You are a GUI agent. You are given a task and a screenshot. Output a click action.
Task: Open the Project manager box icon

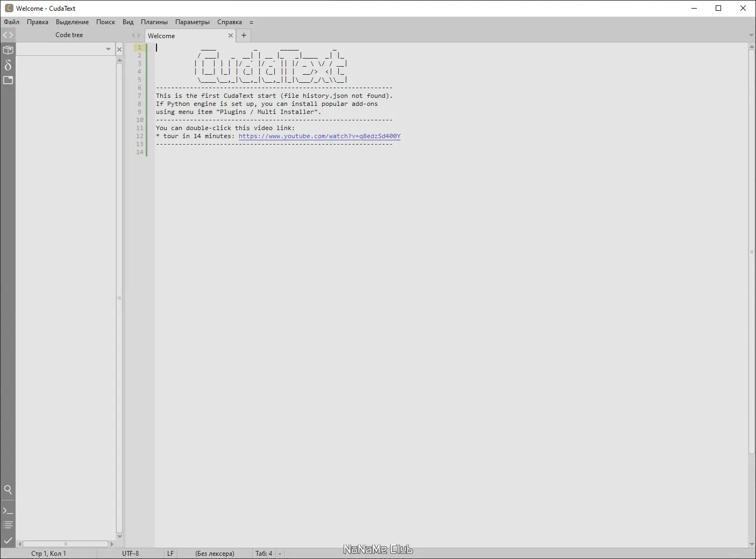pos(8,50)
